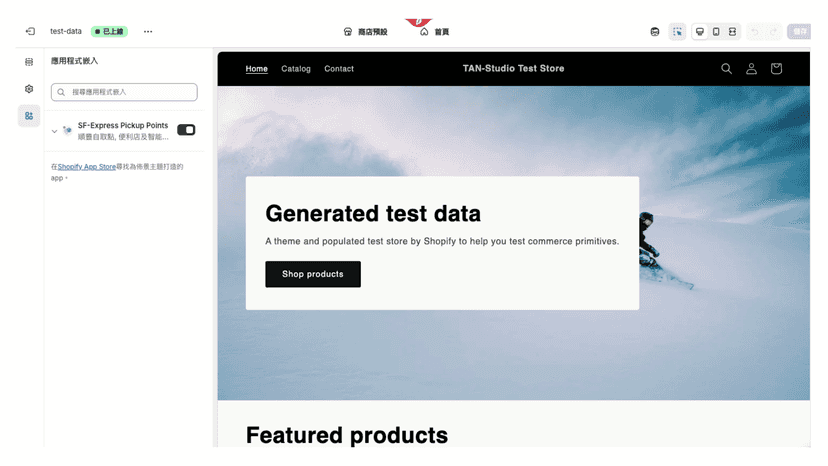Open the Contact navigation menu item
The height and width of the screenshot is (466, 828).
pyautogui.click(x=339, y=69)
